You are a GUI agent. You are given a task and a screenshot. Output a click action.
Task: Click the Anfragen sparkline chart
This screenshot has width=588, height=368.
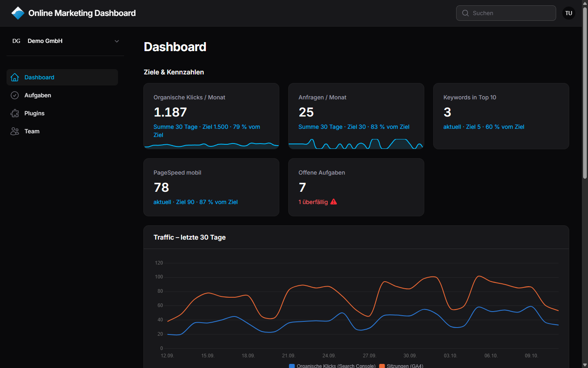[356, 144]
